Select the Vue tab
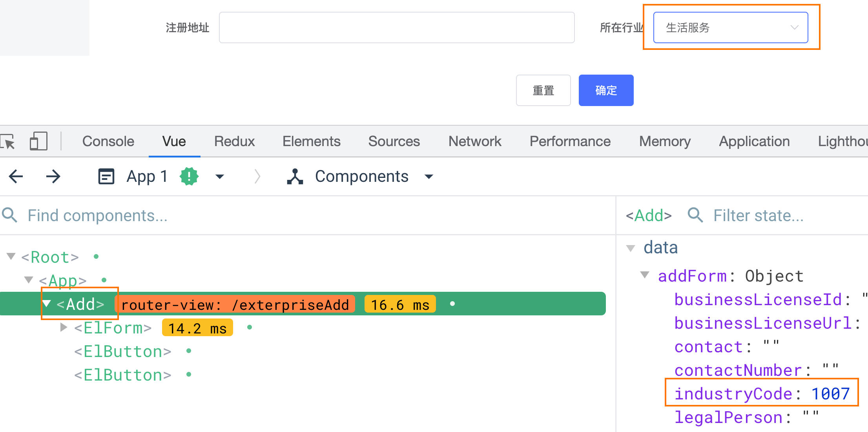 pos(174,141)
